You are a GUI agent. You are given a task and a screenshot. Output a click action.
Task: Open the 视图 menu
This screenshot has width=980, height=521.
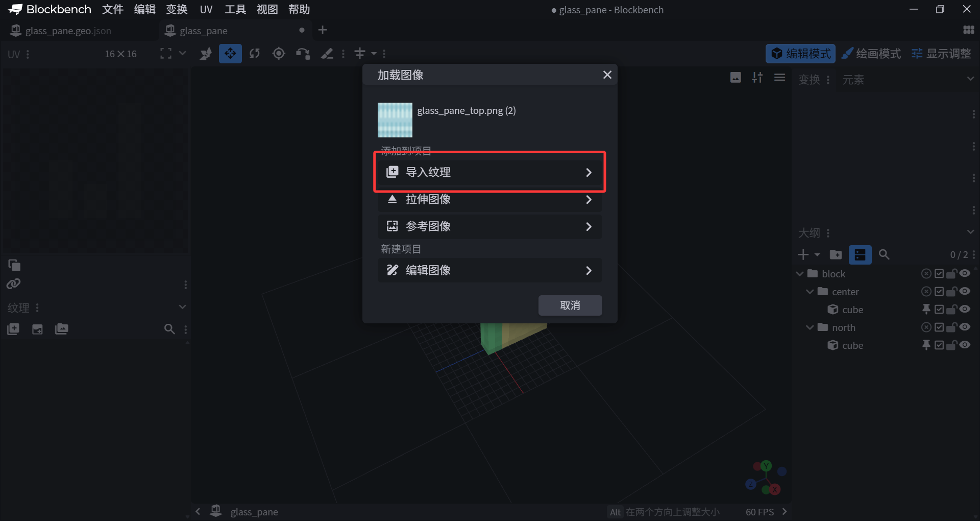[267, 10]
